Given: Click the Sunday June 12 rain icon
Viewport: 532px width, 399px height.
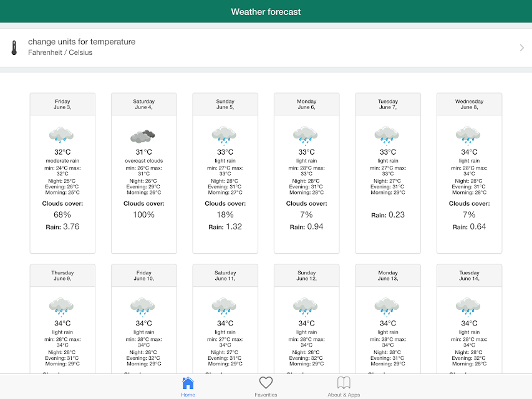Looking at the screenshot, I should click(x=306, y=306).
